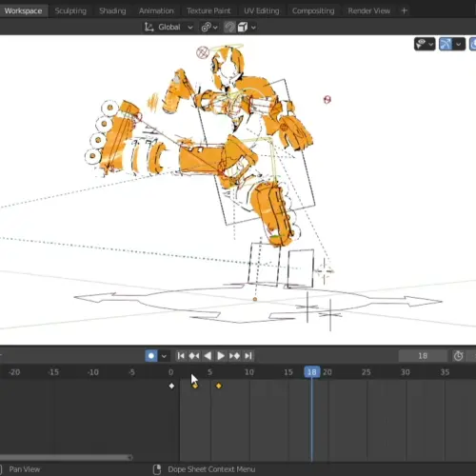The height and width of the screenshot is (476, 476).
Task: Click the current frame field showing 18
Action: click(423, 356)
